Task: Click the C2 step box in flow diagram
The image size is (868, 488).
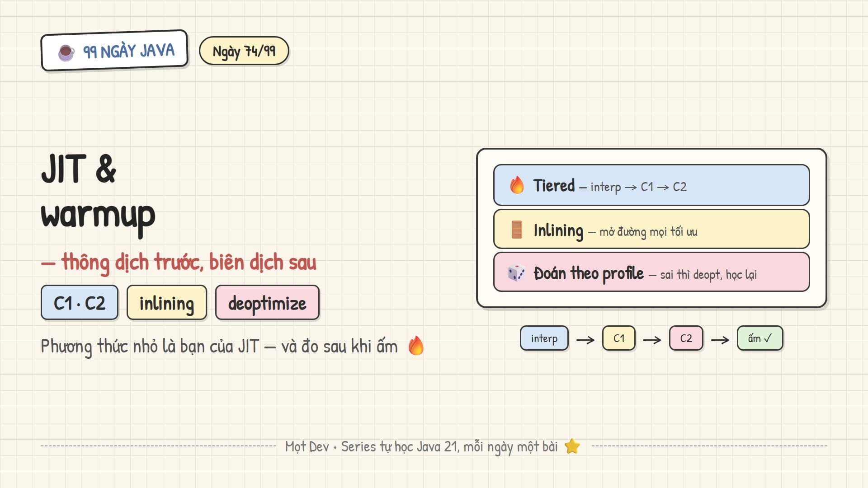Action: 686,338
